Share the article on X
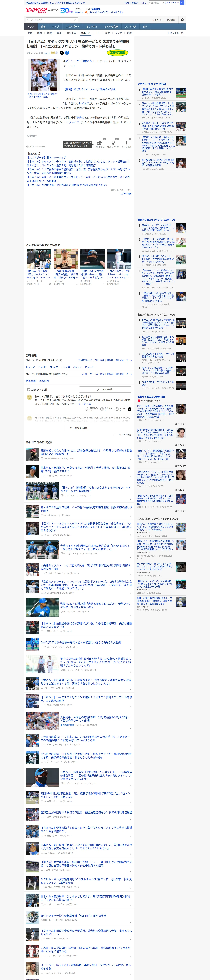The width and height of the screenshot is (210, 980). [x=62, y=53]
